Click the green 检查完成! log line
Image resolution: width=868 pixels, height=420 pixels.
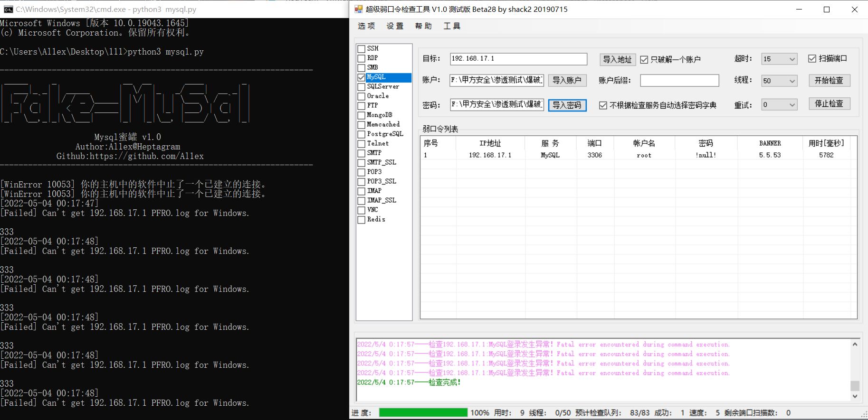(x=409, y=383)
